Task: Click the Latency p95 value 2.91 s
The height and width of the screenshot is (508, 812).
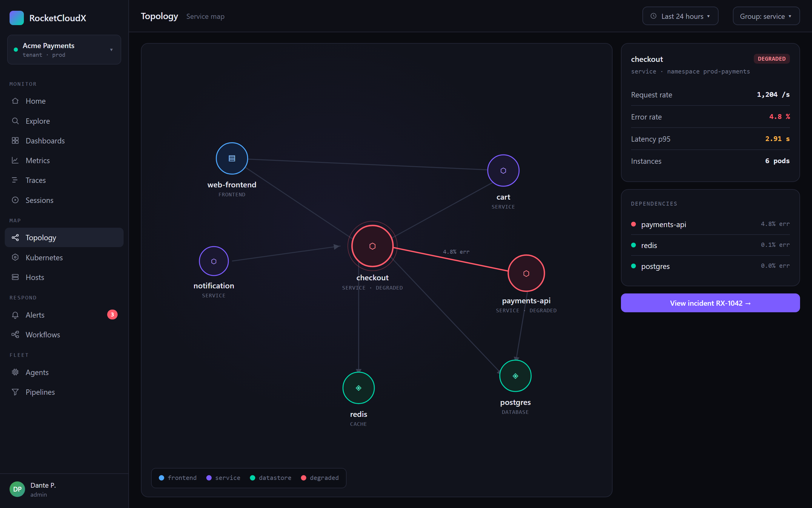Action: click(777, 139)
